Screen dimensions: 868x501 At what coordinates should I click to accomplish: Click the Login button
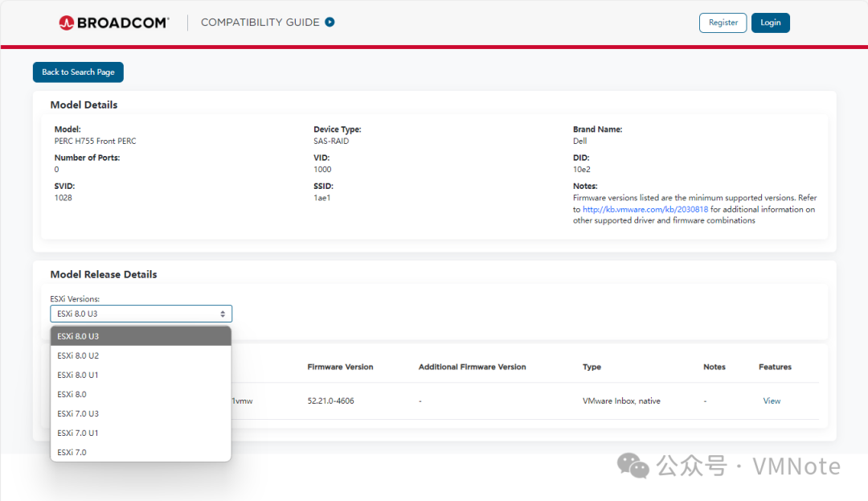pos(771,23)
